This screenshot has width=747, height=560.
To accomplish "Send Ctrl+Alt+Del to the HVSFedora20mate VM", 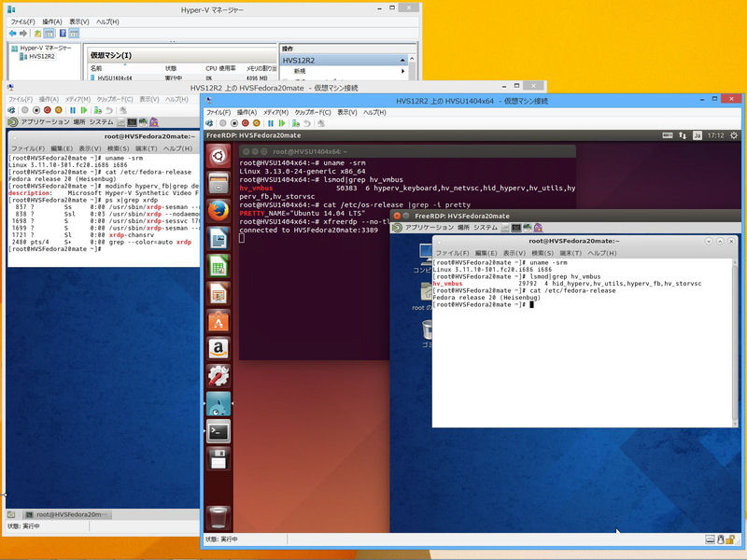I will [x=11, y=110].
